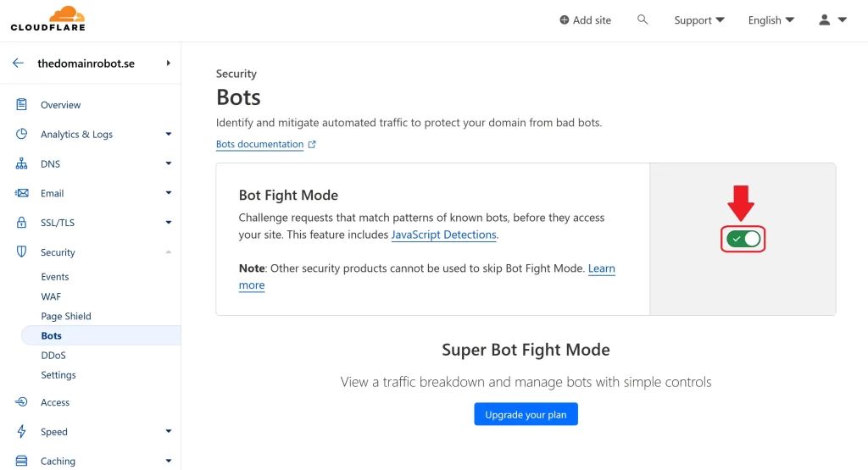Open Page Shield in the sidebar
The image size is (868, 470).
(66, 316)
